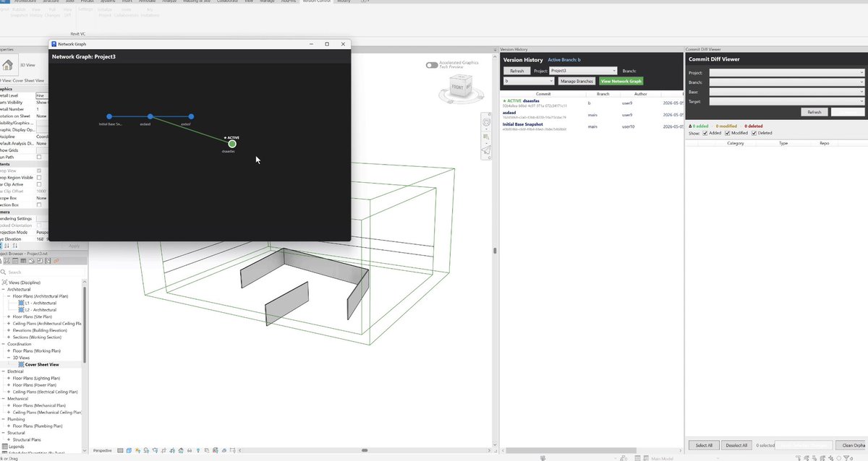This screenshot has width=868, height=461.
Task: Open the Project dropdown in Version History
Action: 583,71
